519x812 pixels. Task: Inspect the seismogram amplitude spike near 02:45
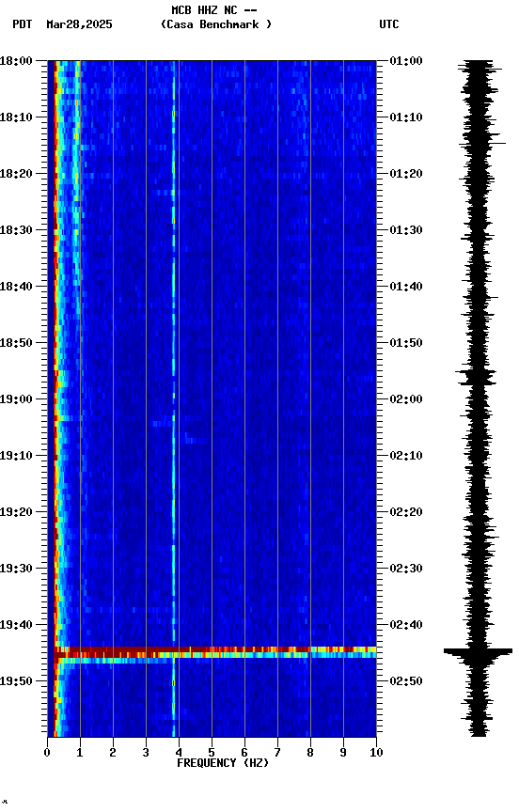point(478,653)
